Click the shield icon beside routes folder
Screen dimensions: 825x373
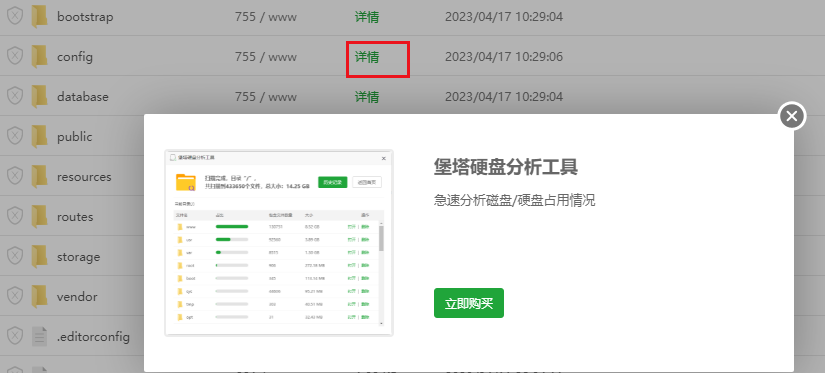pos(15,216)
